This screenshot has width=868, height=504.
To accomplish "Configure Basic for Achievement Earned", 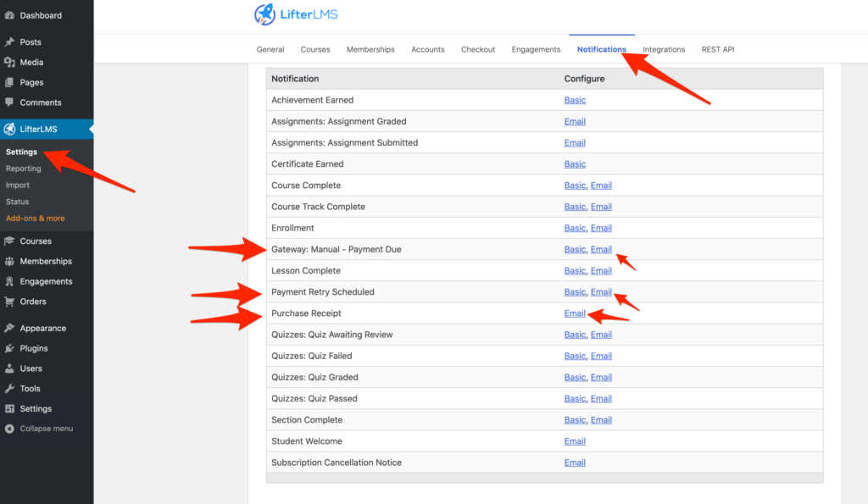I will (575, 100).
